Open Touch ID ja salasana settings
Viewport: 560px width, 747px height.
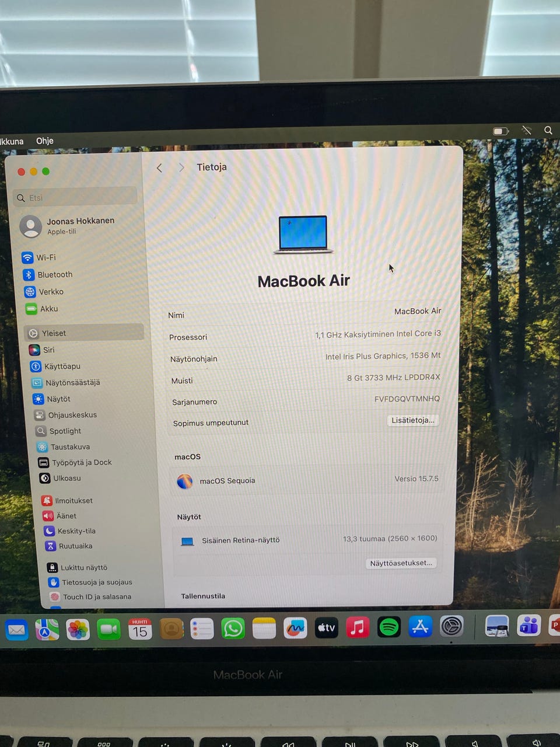pyautogui.click(x=90, y=596)
